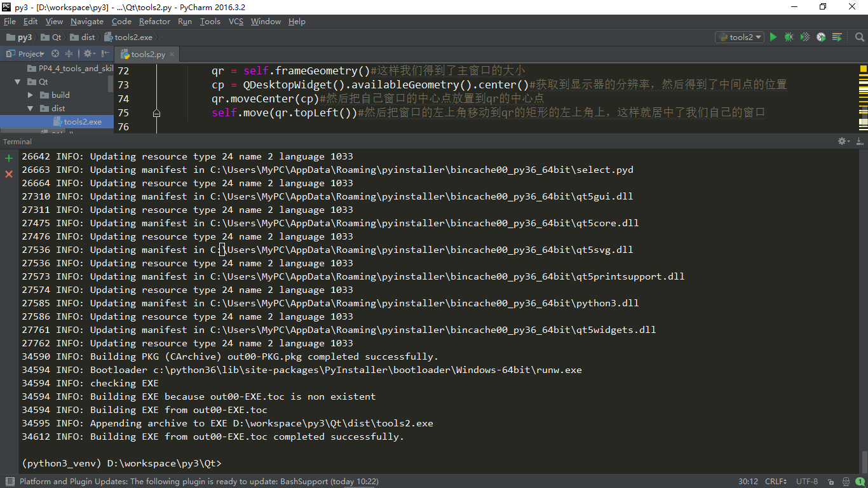Expand the build folder

coord(30,95)
